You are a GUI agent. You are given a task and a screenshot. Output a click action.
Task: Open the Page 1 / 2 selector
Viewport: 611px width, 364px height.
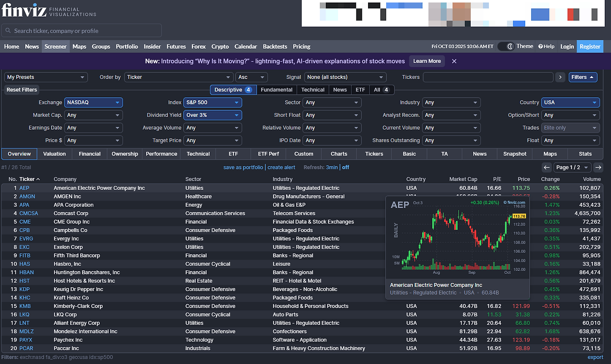point(572,167)
